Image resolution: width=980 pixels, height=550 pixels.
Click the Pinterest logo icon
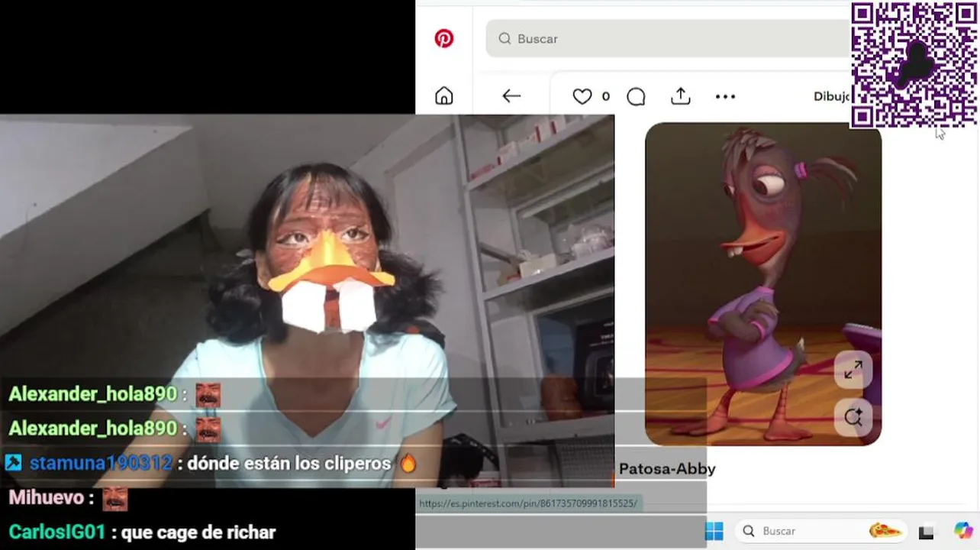444,38
